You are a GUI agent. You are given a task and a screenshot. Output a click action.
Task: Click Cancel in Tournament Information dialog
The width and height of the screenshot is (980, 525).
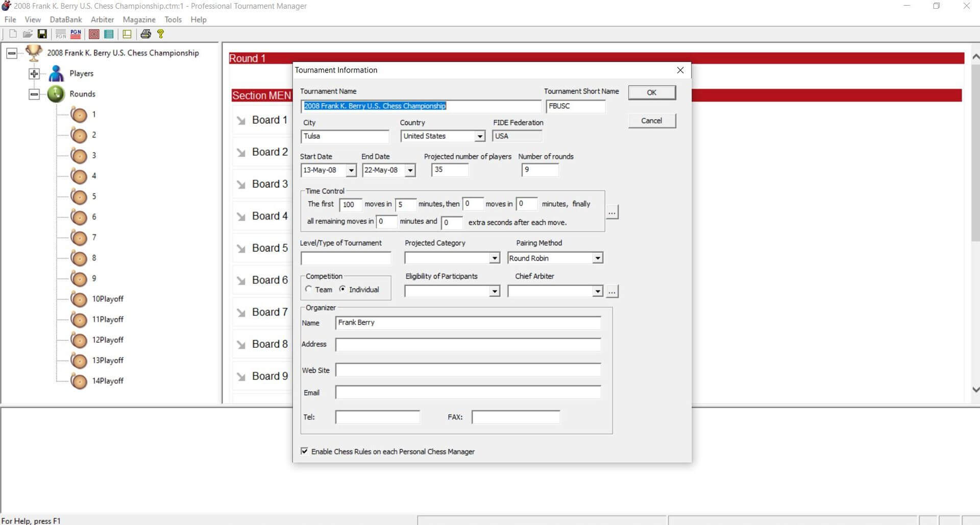pyautogui.click(x=652, y=121)
